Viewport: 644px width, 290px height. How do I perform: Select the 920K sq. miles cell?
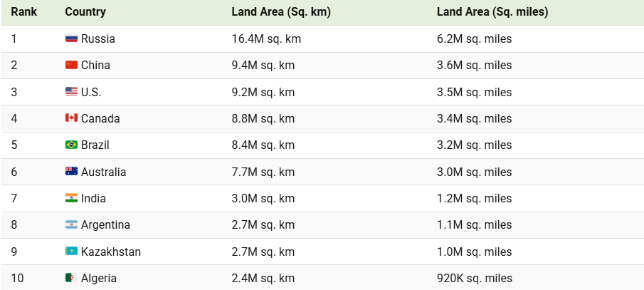pyautogui.click(x=474, y=279)
